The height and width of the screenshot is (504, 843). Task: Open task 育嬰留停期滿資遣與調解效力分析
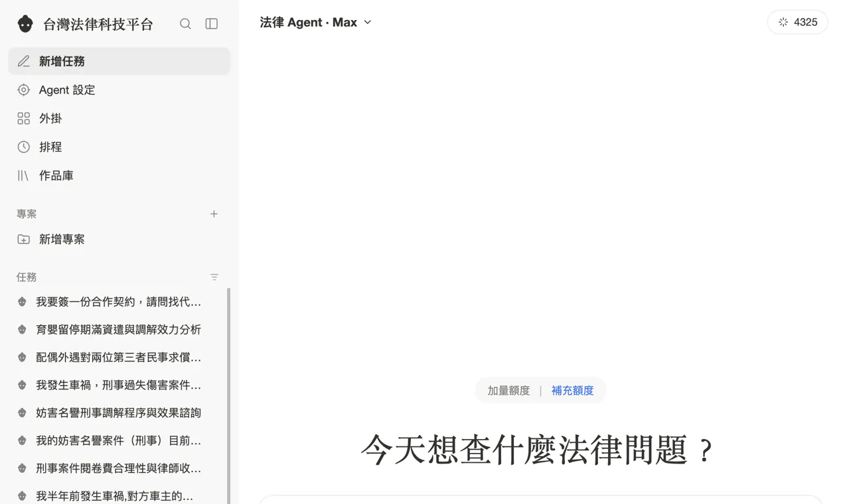[117, 330]
